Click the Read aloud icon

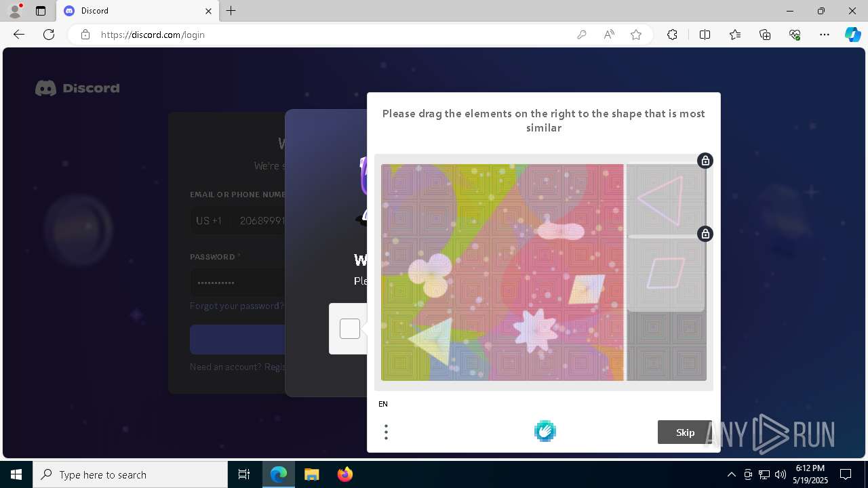point(609,35)
